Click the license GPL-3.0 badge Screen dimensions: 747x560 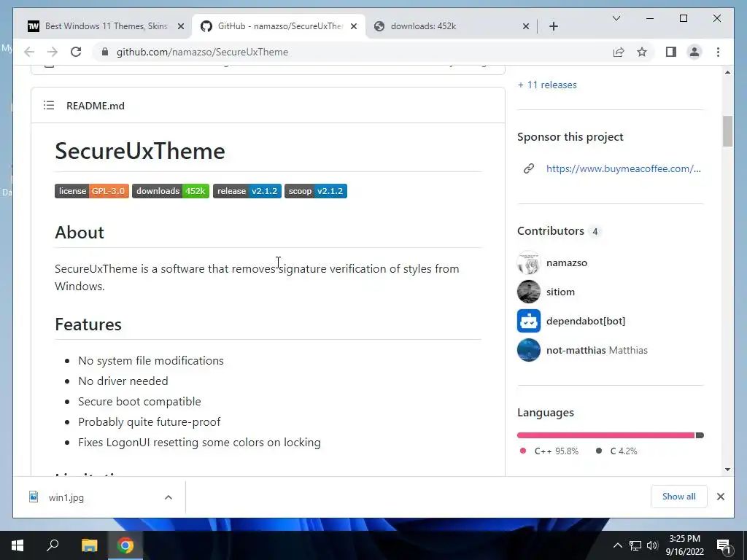(x=91, y=191)
